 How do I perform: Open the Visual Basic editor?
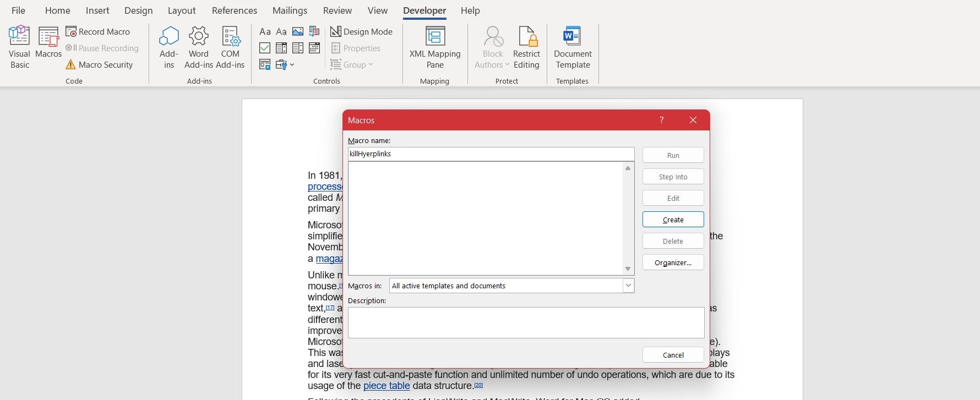click(19, 48)
